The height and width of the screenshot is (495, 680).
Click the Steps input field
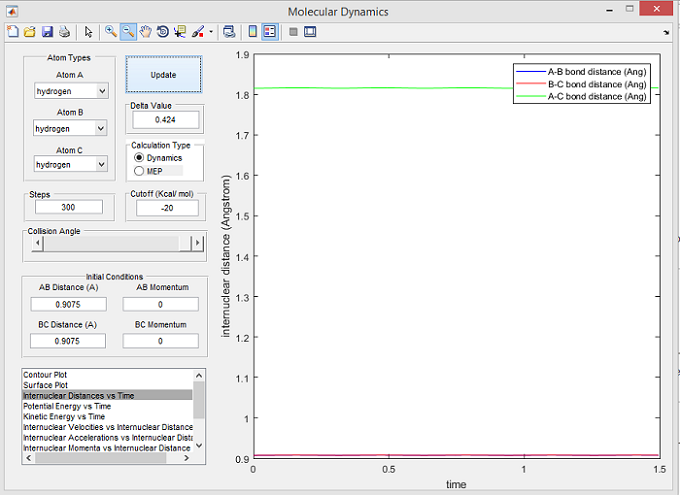click(69, 207)
